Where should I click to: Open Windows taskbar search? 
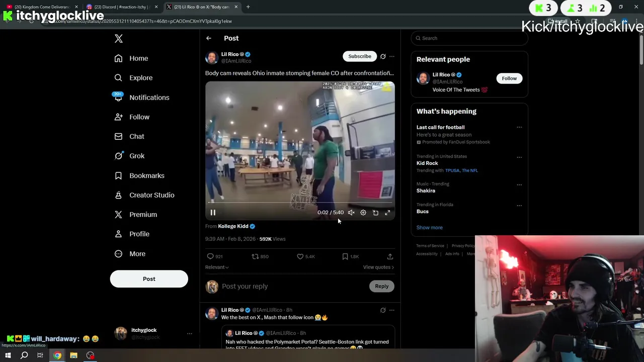tap(24, 355)
